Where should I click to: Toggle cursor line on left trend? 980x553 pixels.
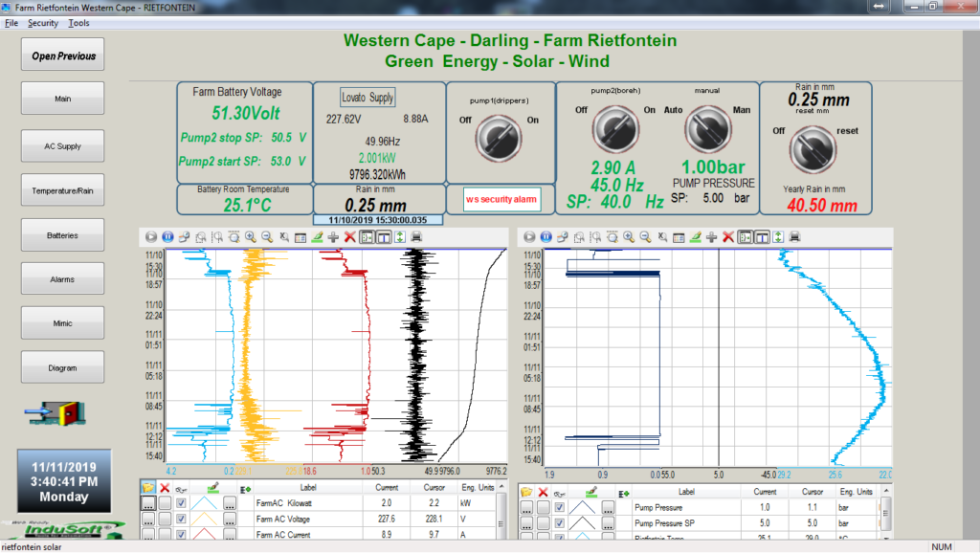click(383, 237)
